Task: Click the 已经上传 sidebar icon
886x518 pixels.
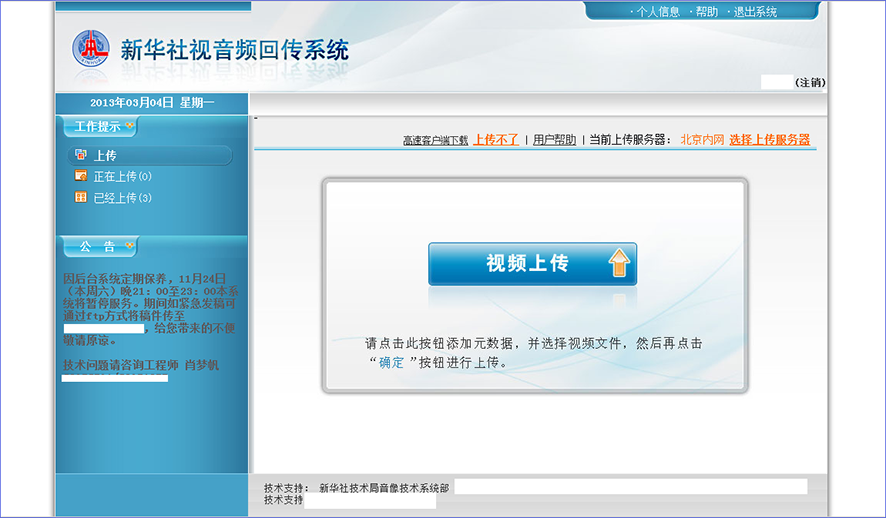Action: pos(81,197)
